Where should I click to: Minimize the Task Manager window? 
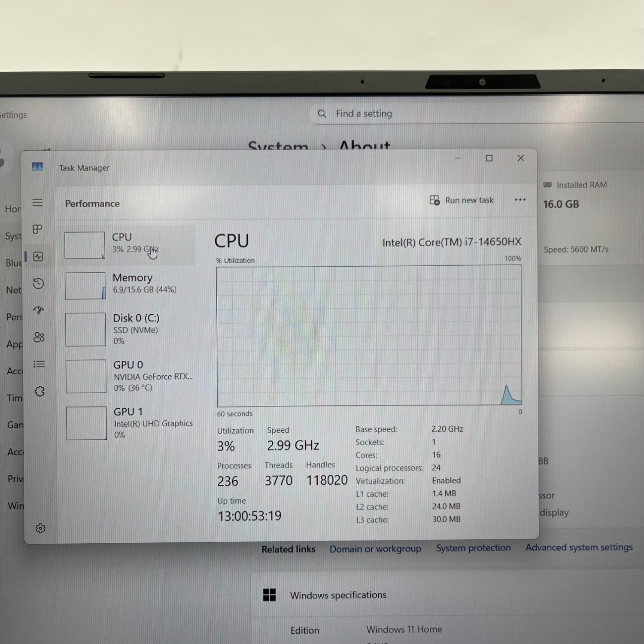click(458, 158)
